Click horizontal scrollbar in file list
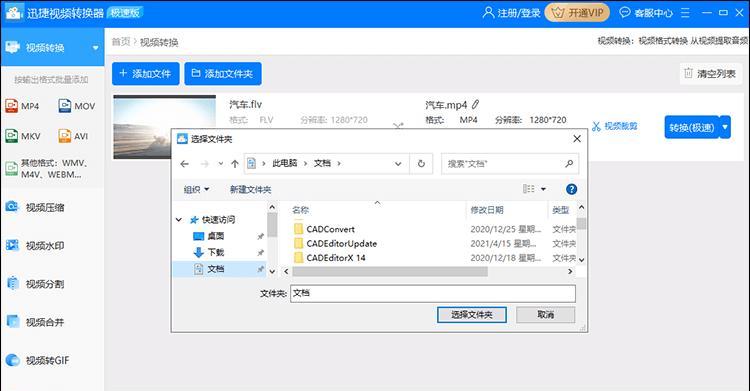 [x=390, y=271]
